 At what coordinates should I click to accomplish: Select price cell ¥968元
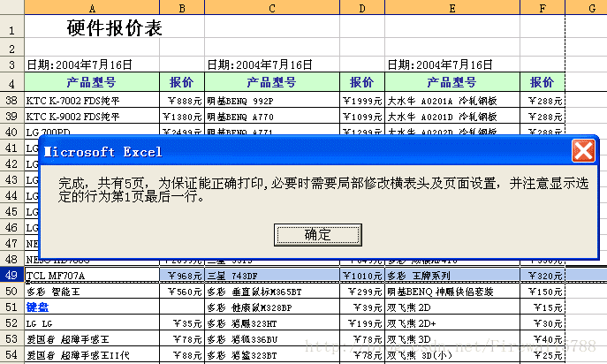(182, 276)
